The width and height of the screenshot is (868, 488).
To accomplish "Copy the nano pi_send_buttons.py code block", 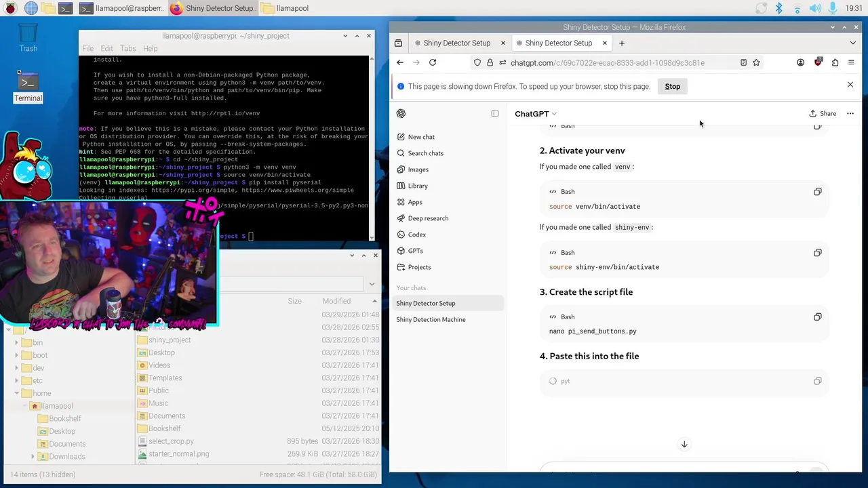I will 817,317.
